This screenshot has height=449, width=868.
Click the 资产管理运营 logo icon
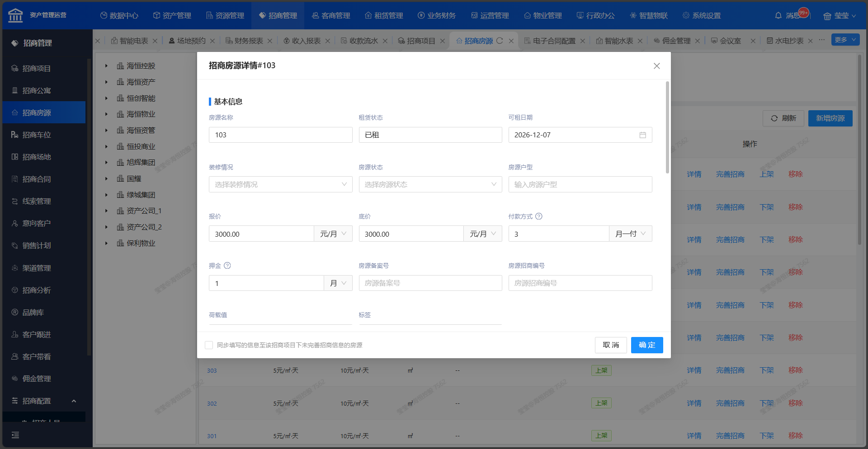pos(15,15)
